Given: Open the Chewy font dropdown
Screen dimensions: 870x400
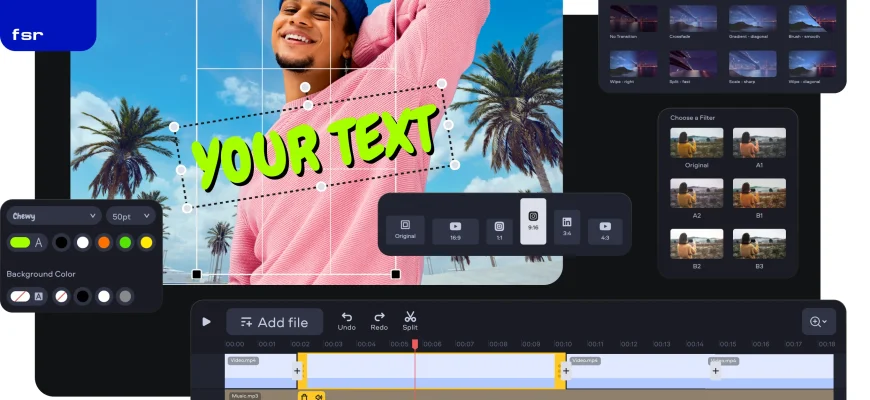Looking at the screenshot, I should pos(54,216).
